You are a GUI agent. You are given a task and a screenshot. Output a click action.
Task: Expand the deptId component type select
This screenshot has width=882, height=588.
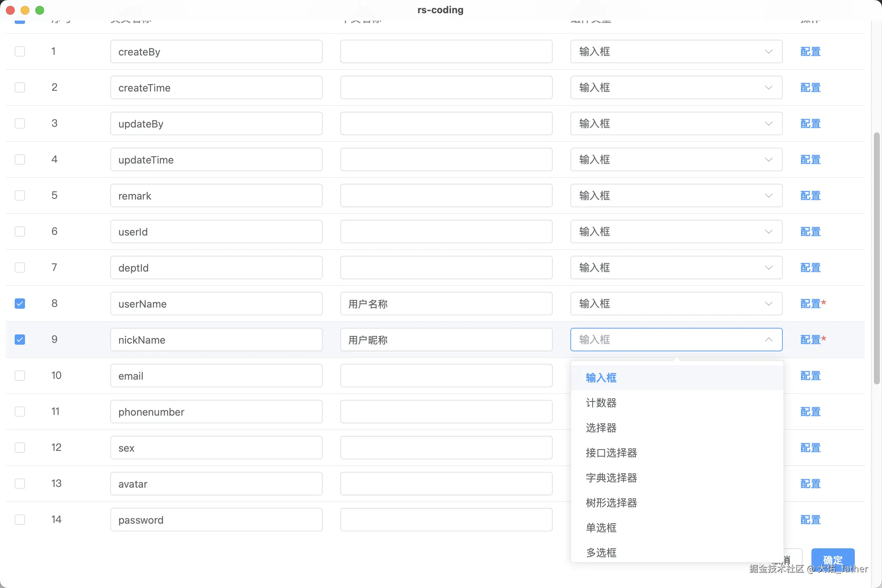coord(676,268)
